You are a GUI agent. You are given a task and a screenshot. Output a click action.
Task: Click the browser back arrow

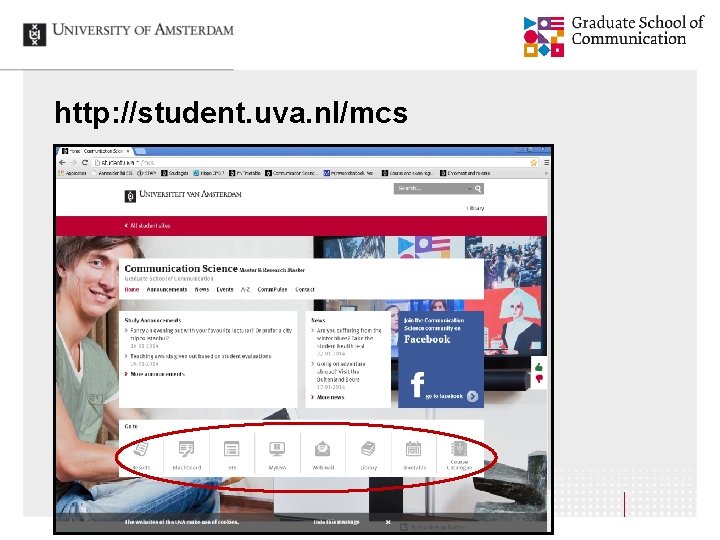coord(62,163)
